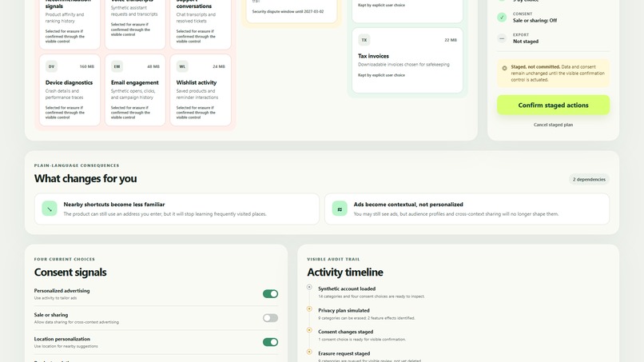Disable the Location personalization toggle

coord(270,342)
